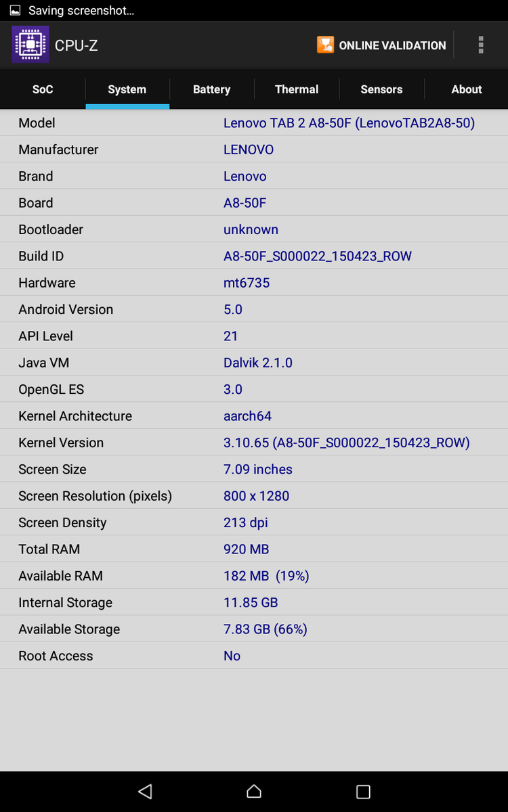Tap the screenshot notification icon in status bar
Image resolution: width=508 pixels, height=812 pixels.
point(15,11)
